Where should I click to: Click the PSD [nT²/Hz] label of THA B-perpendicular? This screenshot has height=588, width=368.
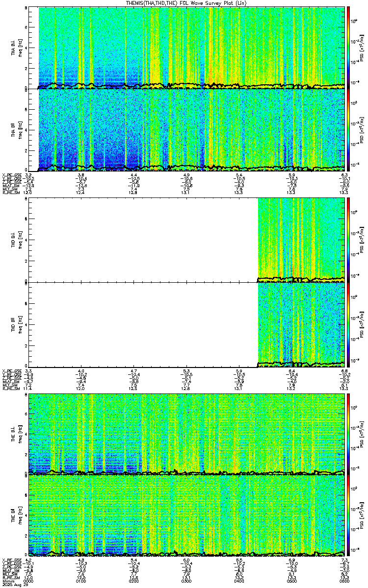(x=362, y=48)
